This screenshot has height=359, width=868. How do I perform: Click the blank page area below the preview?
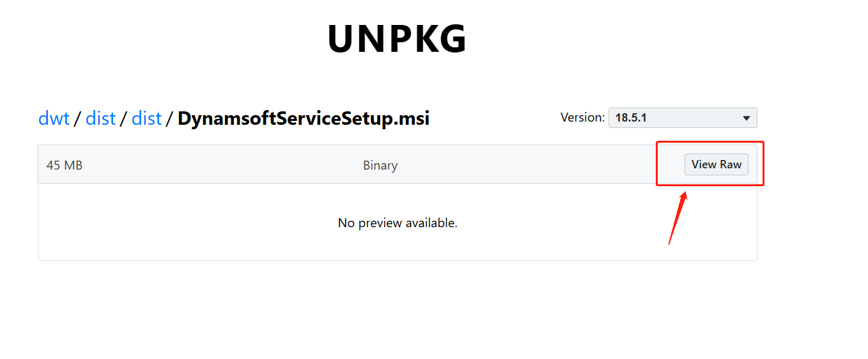tap(396, 307)
